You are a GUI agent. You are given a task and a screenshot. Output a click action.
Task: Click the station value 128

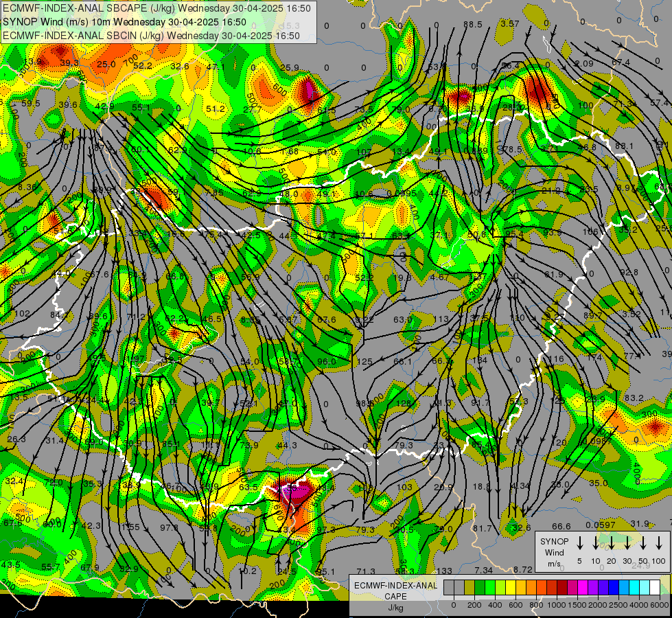point(404,403)
